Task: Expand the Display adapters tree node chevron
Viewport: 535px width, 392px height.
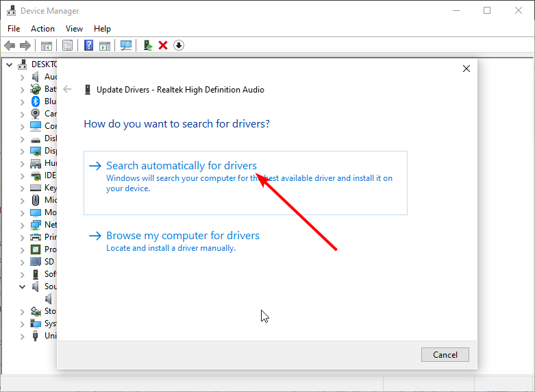Action: (x=22, y=151)
